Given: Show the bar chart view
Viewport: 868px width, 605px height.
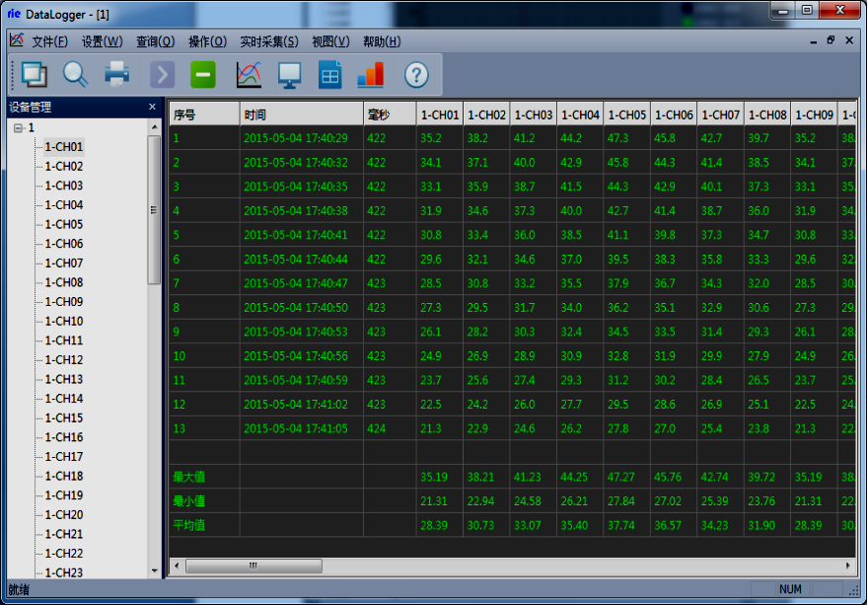Looking at the screenshot, I should tap(370, 74).
